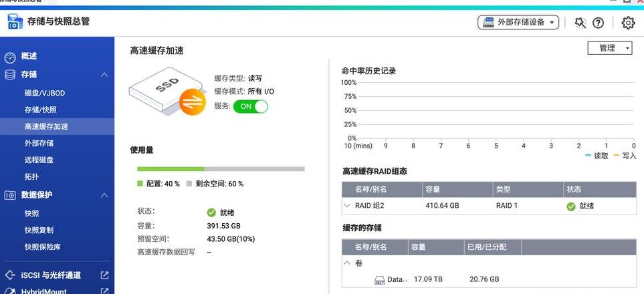Click the wizard tools icon in header

click(x=580, y=23)
